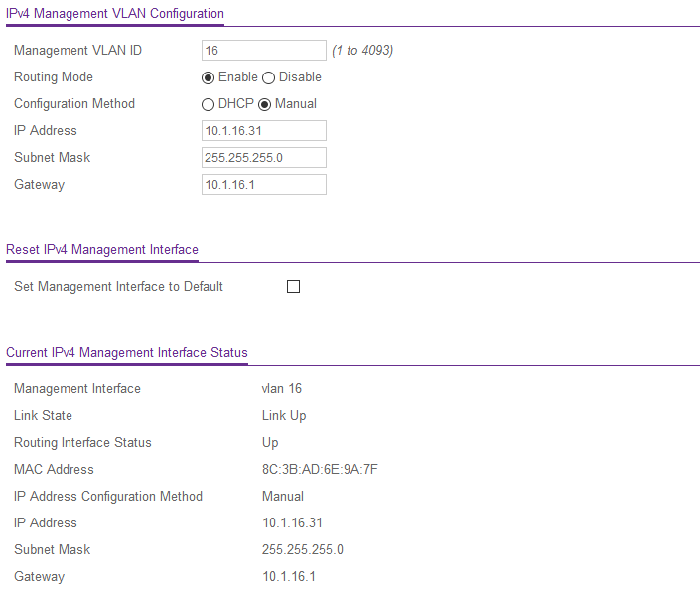Image resolution: width=700 pixels, height=593 pixels.
Task: Click the 'Link Up' status value
Action: click(284, 416)
